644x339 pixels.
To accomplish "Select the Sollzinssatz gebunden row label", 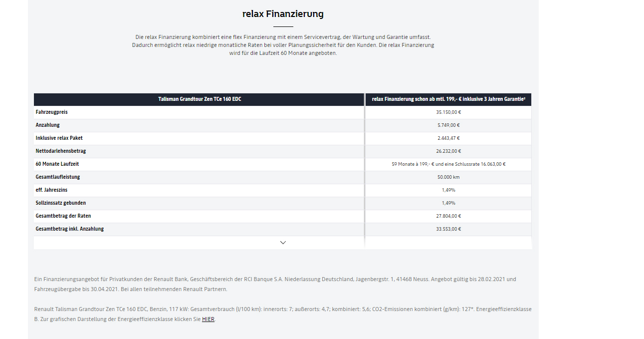I will (60, 203).
